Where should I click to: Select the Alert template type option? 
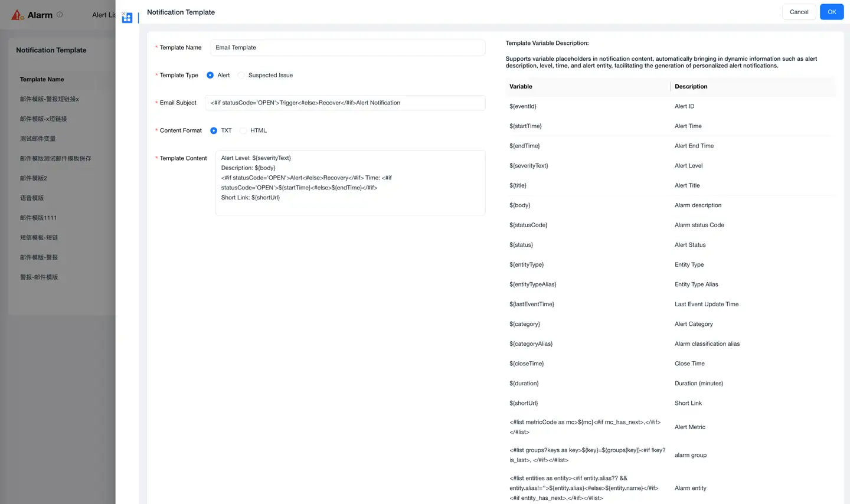point(210,75)
